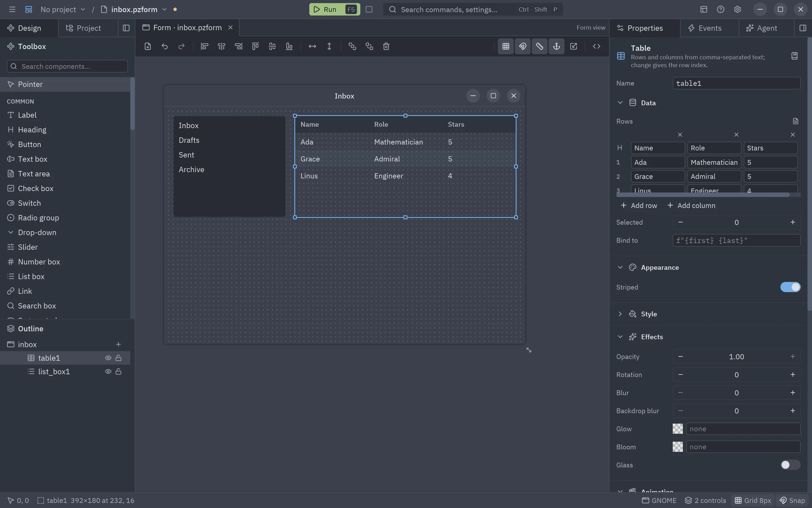This screenshot has width=812, height=508.
Task: Click the Run button
Action: 335,9
